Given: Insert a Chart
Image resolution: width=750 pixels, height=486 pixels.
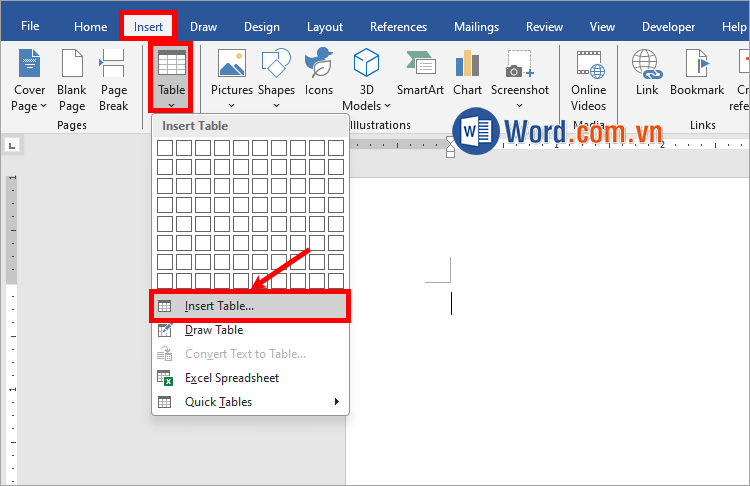Looking at the screenshot, I should pos(467,73).
